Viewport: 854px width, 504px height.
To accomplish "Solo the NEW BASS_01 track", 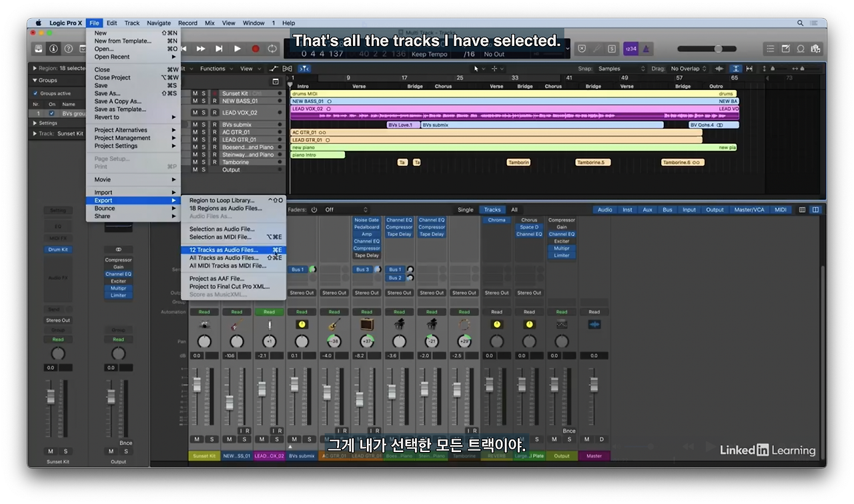I will click(x=203, y=101).
